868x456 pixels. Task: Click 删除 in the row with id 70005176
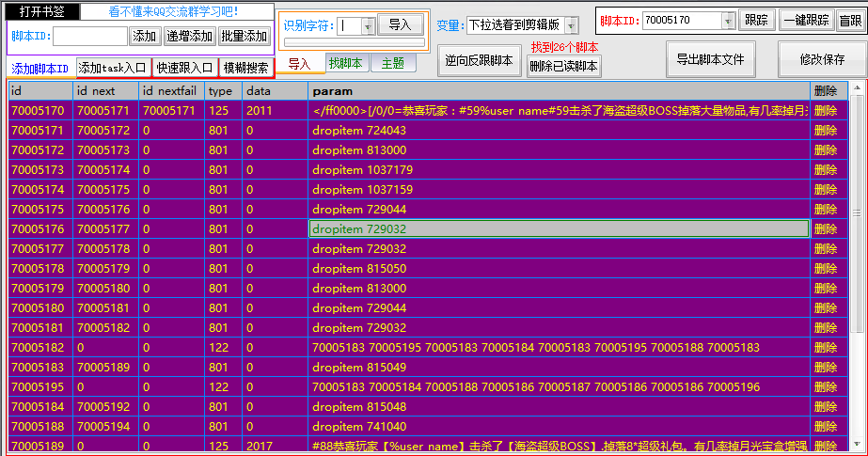[825, 228]
